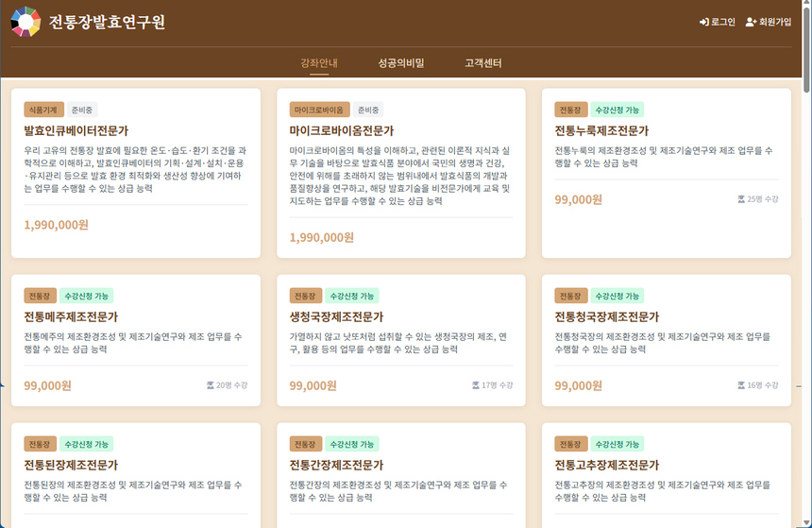The image size is (812, 528).
Task: Click 준비중 badge on 발효인큐베이터전문가 card
Action: (82, 110)
